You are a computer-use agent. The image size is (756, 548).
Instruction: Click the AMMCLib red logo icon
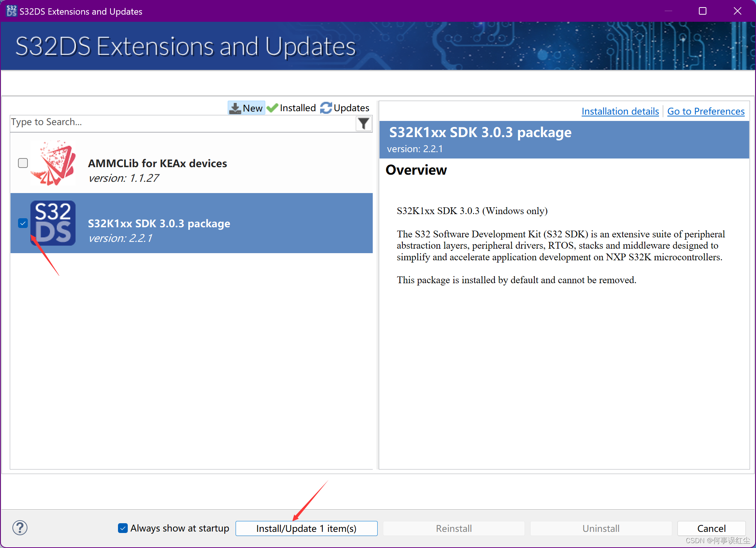53,163
